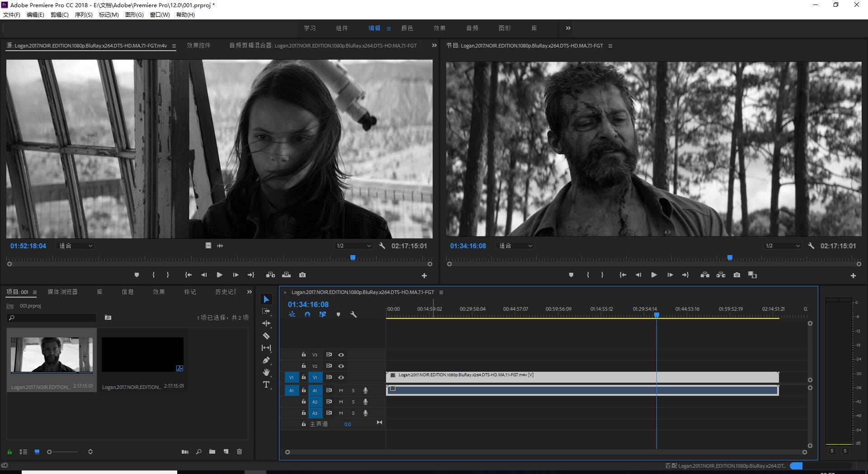Open the 剪辑(C) menu

point(59,14)
